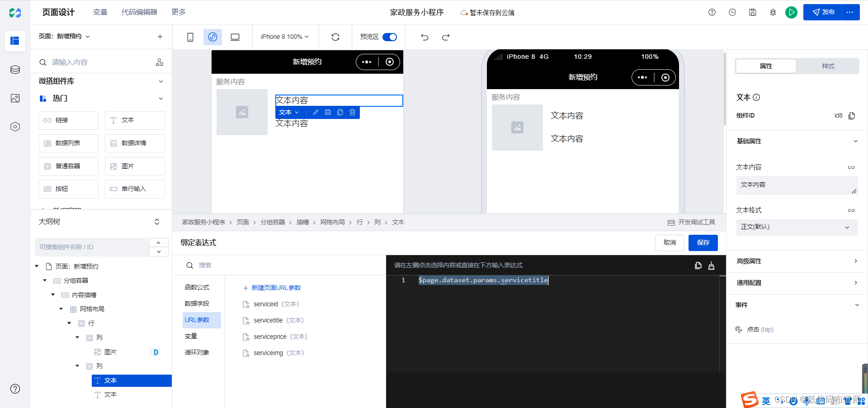Viewport: 868px width, 408px height.
Task: Open the 变量 menu
Action: (100, 12)
